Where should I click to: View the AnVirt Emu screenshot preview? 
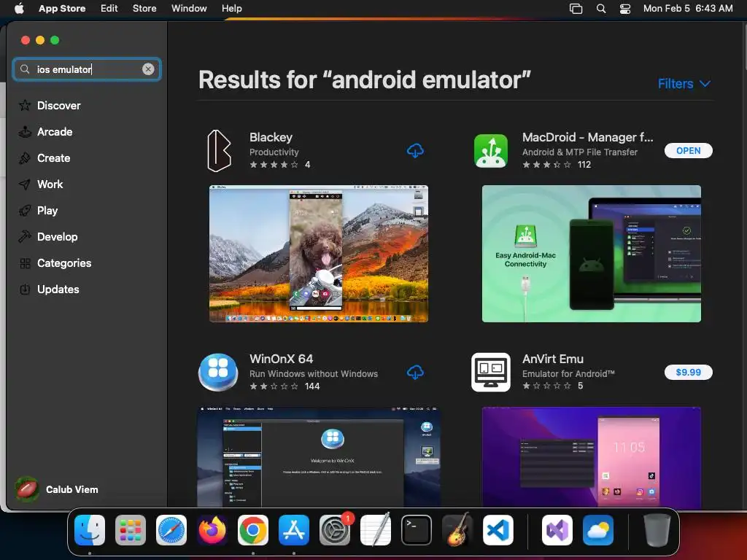[x=591, y=456]
